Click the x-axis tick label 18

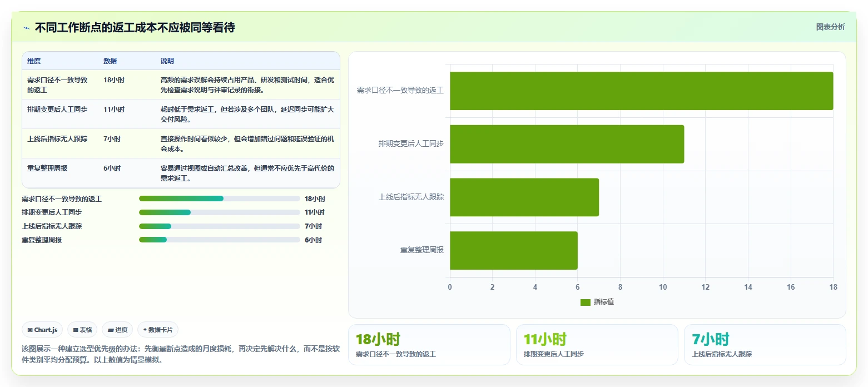pos(833,287)
